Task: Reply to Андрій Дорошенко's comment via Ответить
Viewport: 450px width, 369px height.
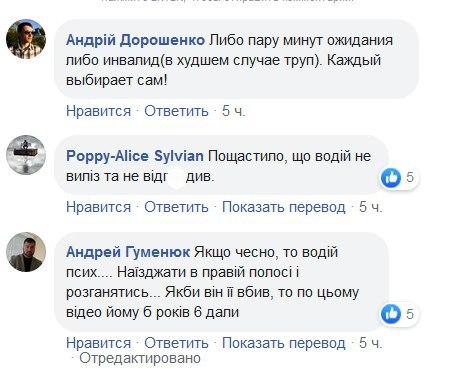Action: 176,111
